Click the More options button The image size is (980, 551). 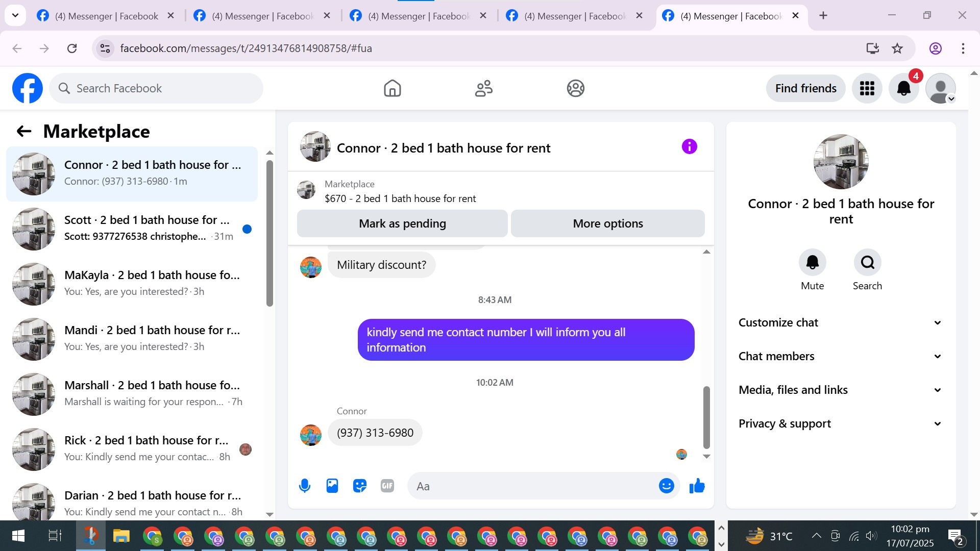(x=608, y=223)
